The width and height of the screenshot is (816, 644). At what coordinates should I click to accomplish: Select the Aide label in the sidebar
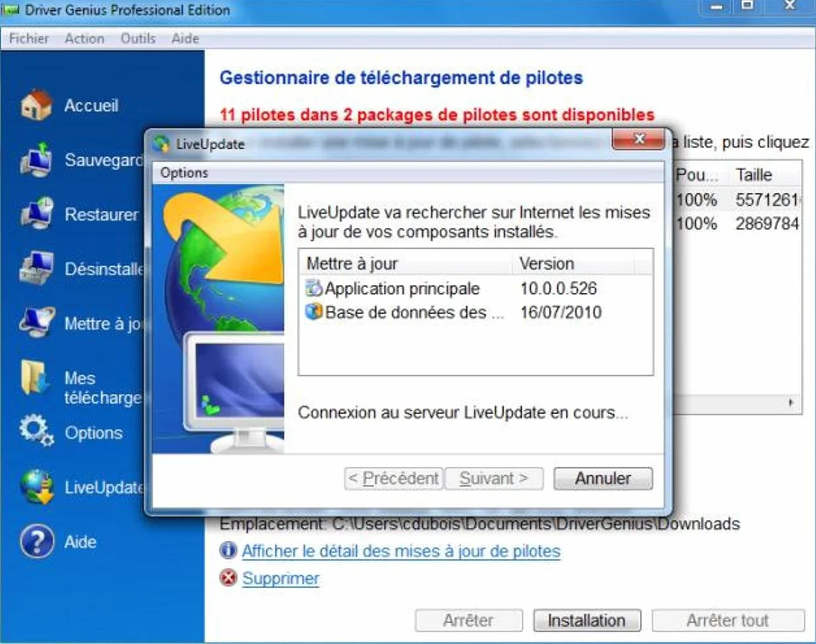(80, 541)
